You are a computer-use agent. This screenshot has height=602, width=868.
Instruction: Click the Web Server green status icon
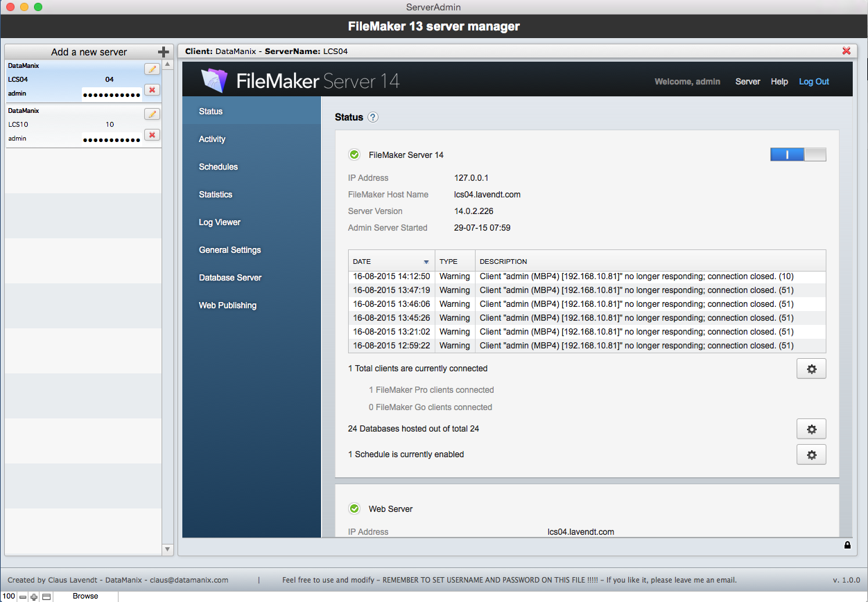pos(354,508)
